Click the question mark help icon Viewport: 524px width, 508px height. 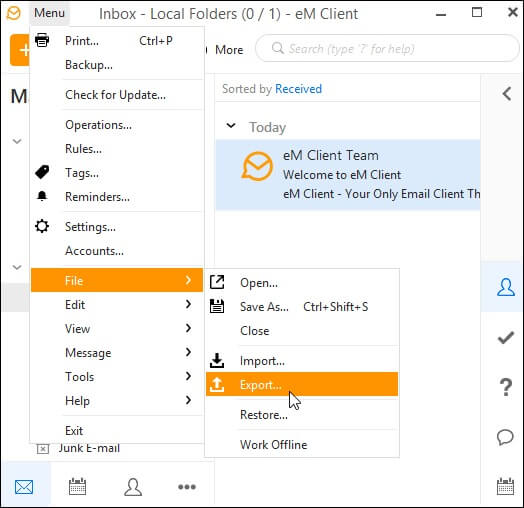pos(506,387)
